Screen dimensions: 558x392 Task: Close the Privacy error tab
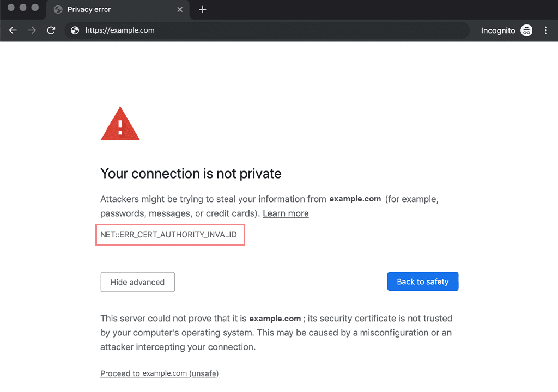180,9
